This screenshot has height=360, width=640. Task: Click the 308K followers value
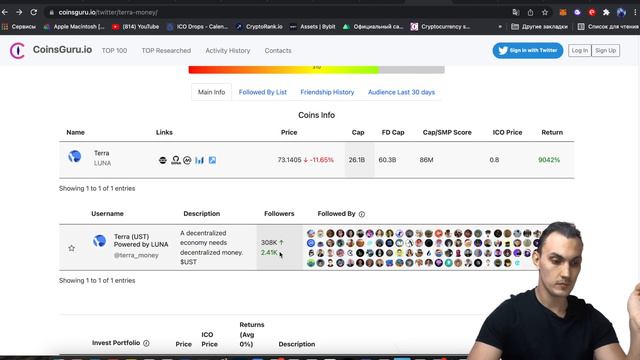pyautogui.click(x=269, y=242)
